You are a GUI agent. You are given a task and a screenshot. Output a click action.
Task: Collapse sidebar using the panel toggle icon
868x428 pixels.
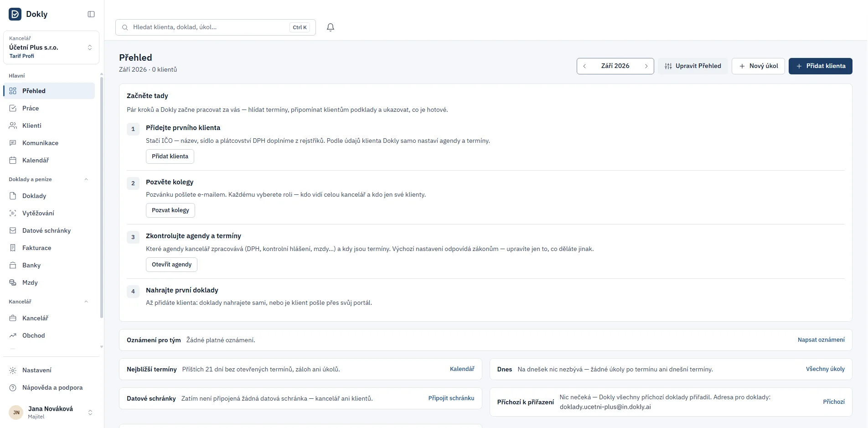[x=91, y=14]
